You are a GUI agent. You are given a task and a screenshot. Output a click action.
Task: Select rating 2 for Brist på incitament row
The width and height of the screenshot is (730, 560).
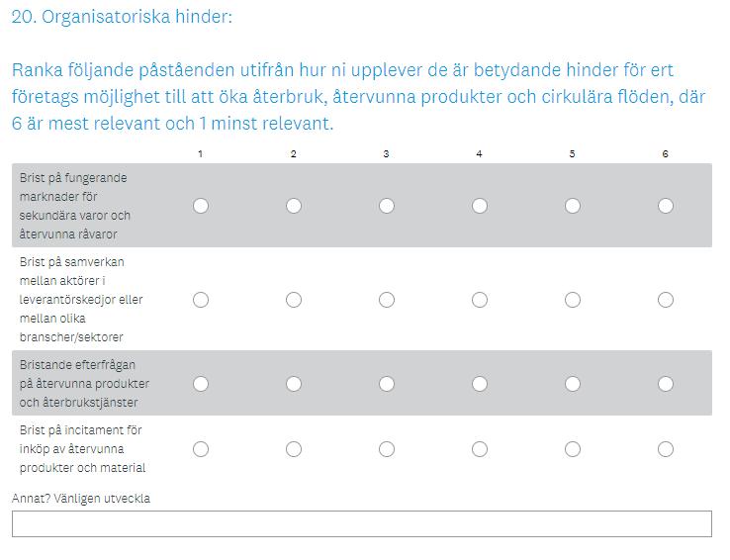(294, 449)
